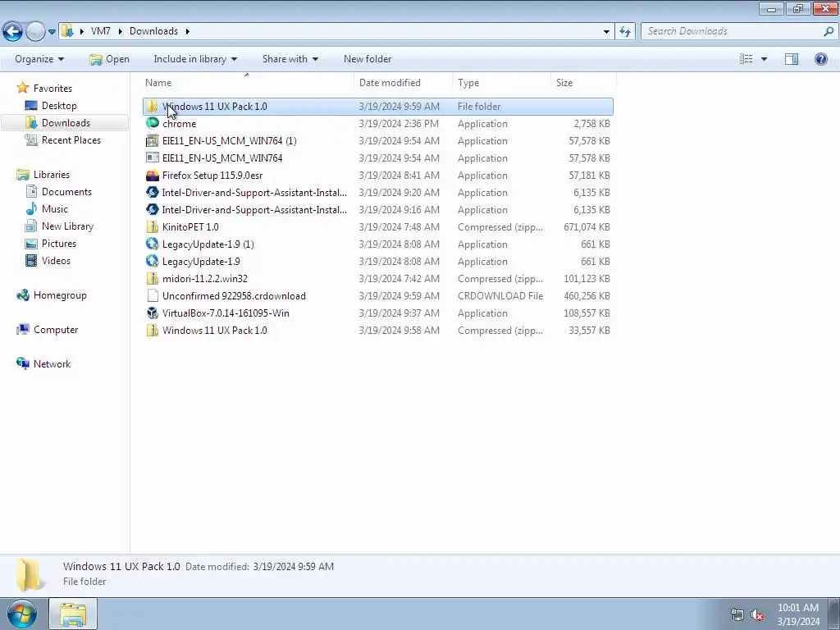Select Computer in navigation pane

coord(56,330)
